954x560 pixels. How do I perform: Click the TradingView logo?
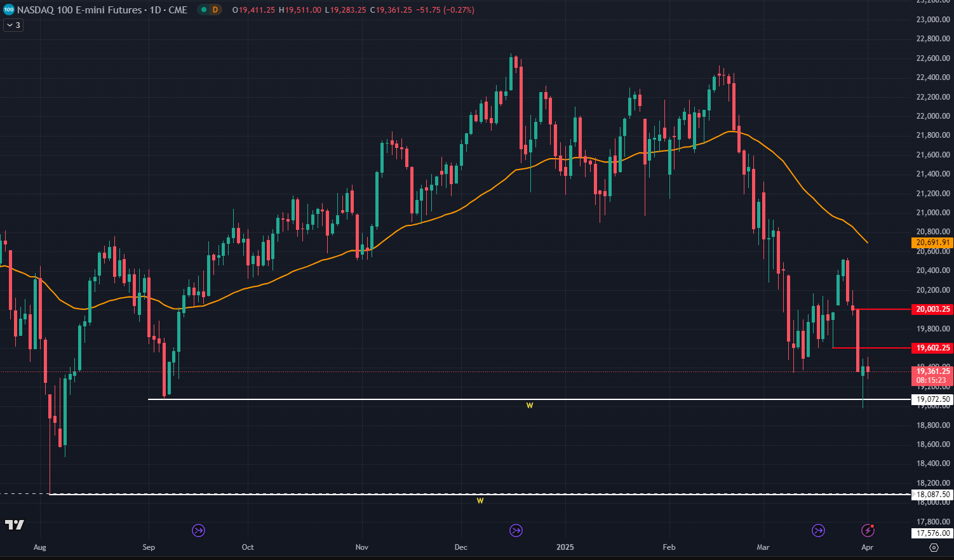(x=15, y=525)
